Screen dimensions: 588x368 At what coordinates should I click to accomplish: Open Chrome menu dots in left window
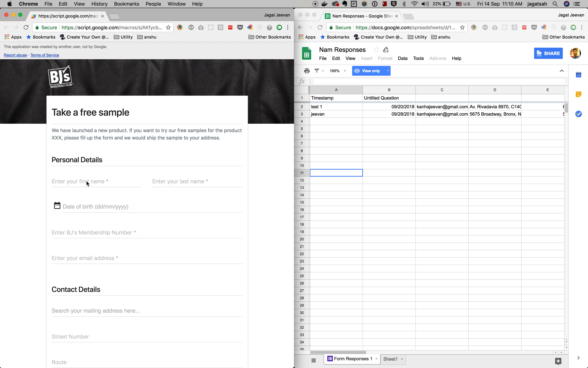pyautogui.click(x=288, y=27)
